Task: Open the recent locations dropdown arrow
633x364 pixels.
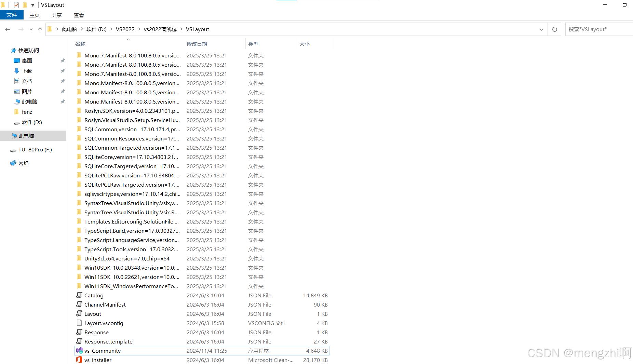Action: pyautogui.click(x=31, y=29)
